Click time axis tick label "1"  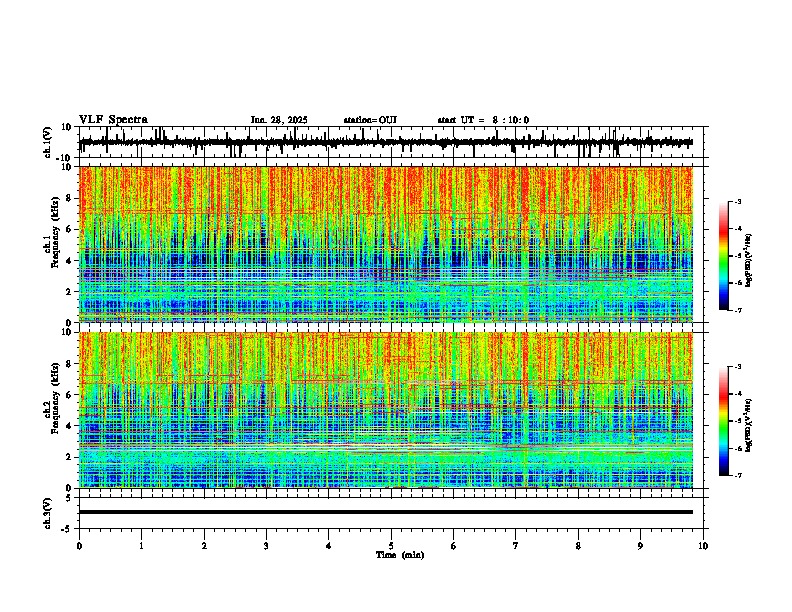[141, 546]
